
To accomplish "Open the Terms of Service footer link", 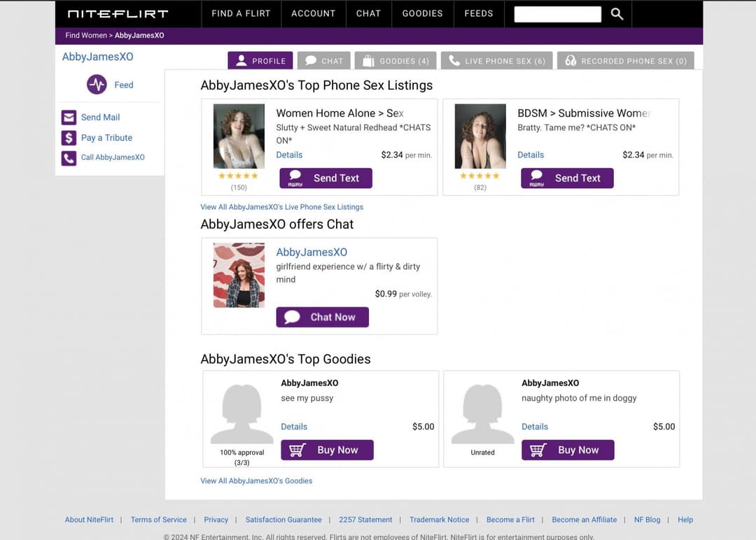I will tap(158, 520).
